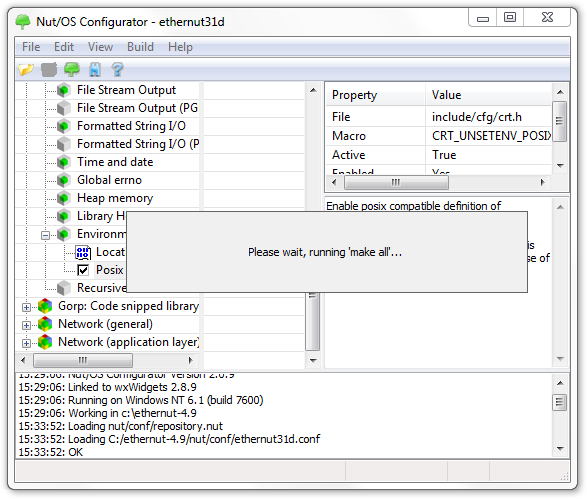Select the File Stream Output item
Screen dimensions: 587x499
pyautogui.click(x=126, y=90)
